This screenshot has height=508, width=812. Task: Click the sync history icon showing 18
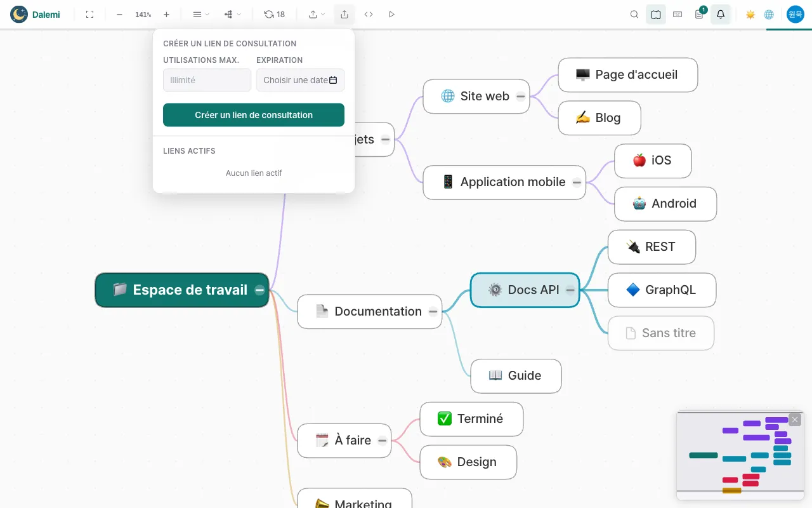pyautogui.click(x=275, y=14)
